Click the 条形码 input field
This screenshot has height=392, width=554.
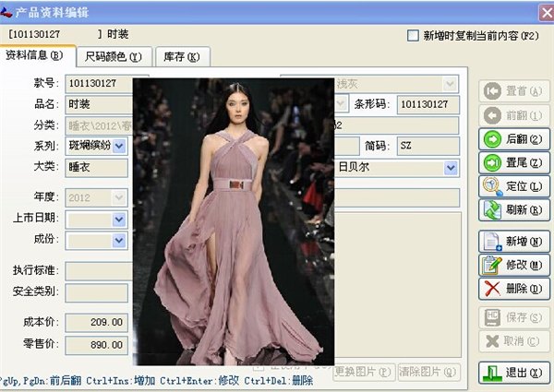(x=428, y=104)
